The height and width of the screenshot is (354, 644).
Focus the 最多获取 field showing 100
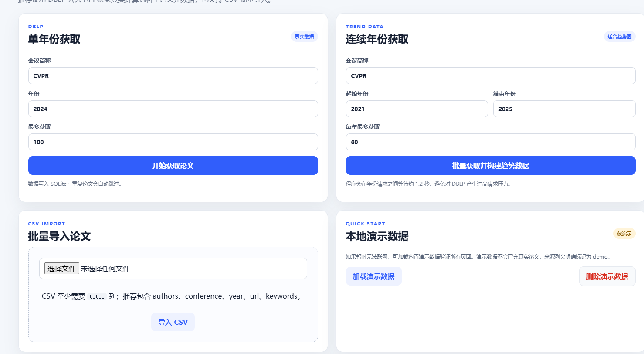coord(173,142)
